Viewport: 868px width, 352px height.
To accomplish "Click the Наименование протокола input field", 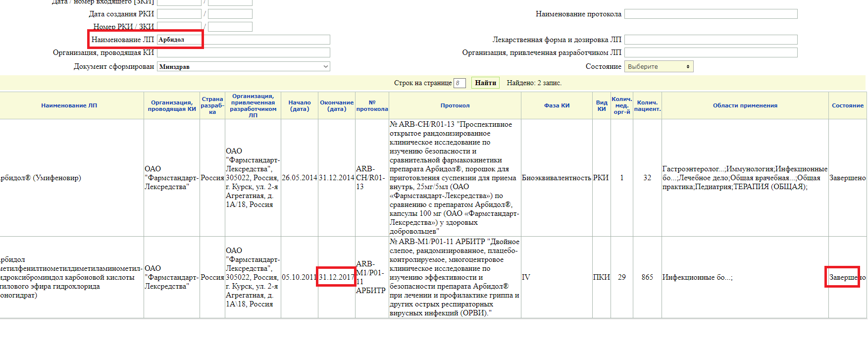I will click(x=711, y=14).
